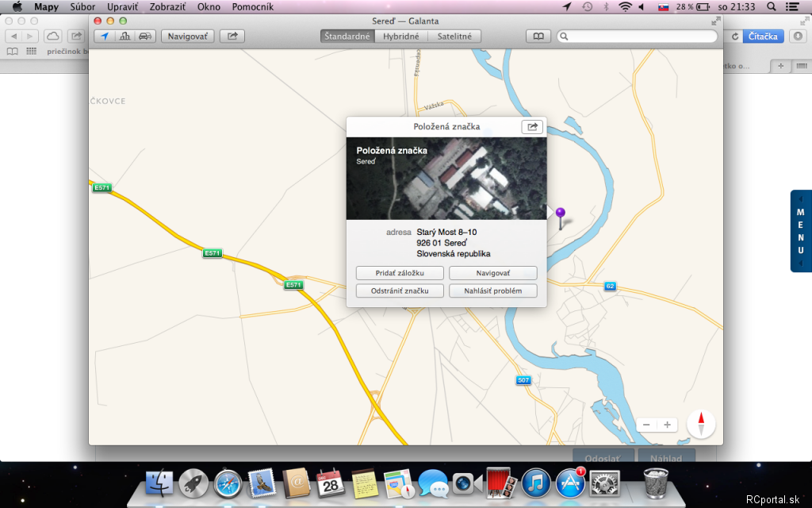Open Mail stamp icon in Dock
Image resolution: width=812 pixels, height=508 pixels.
click(x=262, y=483)
